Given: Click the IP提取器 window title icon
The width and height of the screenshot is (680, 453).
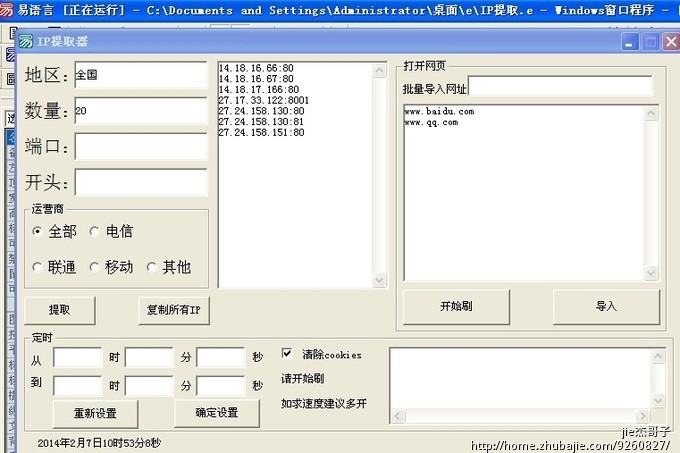Looking at the screenshot, I should pyautogui.click(x=26, y=42).
